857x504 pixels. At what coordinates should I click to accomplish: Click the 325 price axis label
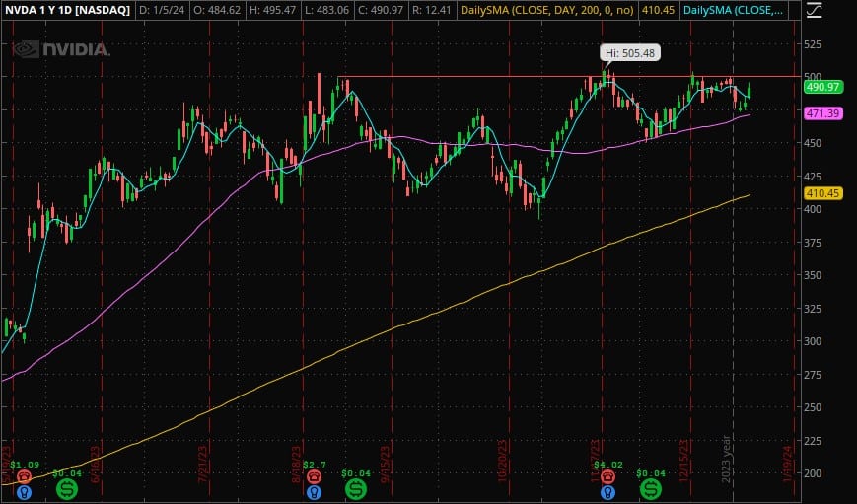coord(813,309)
